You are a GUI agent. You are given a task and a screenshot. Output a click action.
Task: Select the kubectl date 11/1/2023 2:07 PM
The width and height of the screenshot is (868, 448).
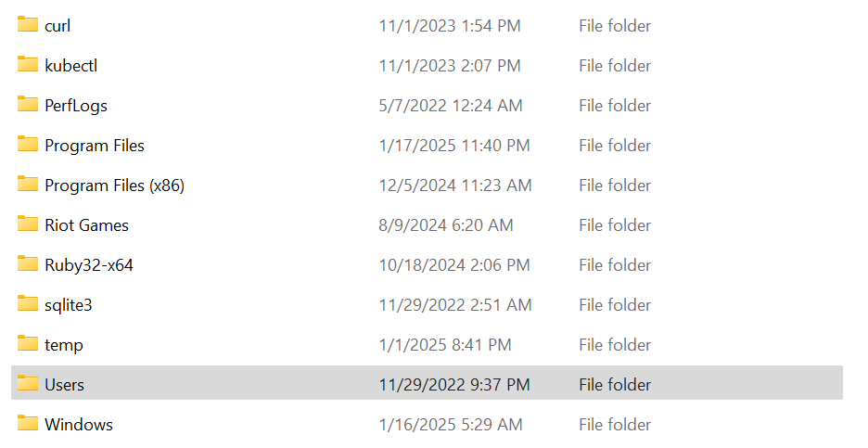pos(450,66)
